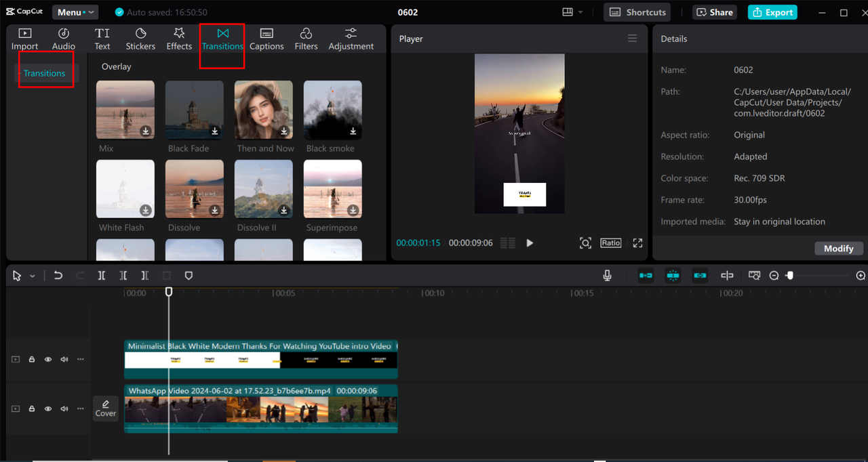
Task: Toggle clip linkage on the timeline
Action: point(700,276)
